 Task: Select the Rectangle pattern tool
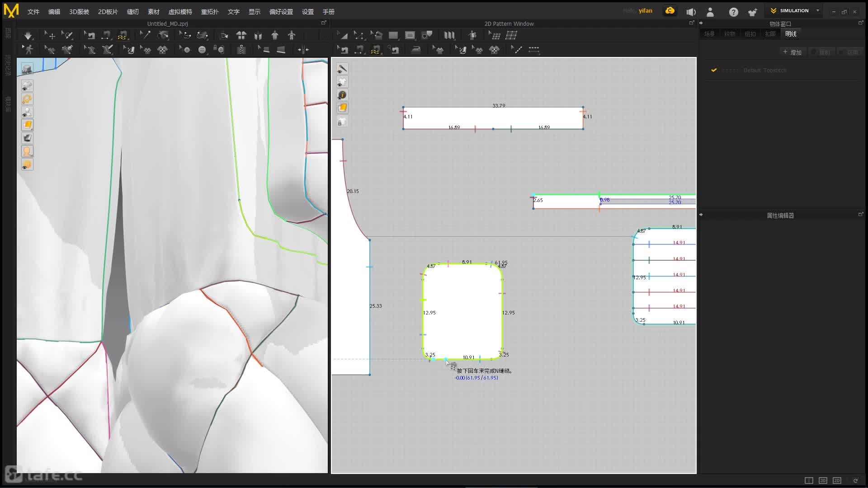tap(393, 36)
